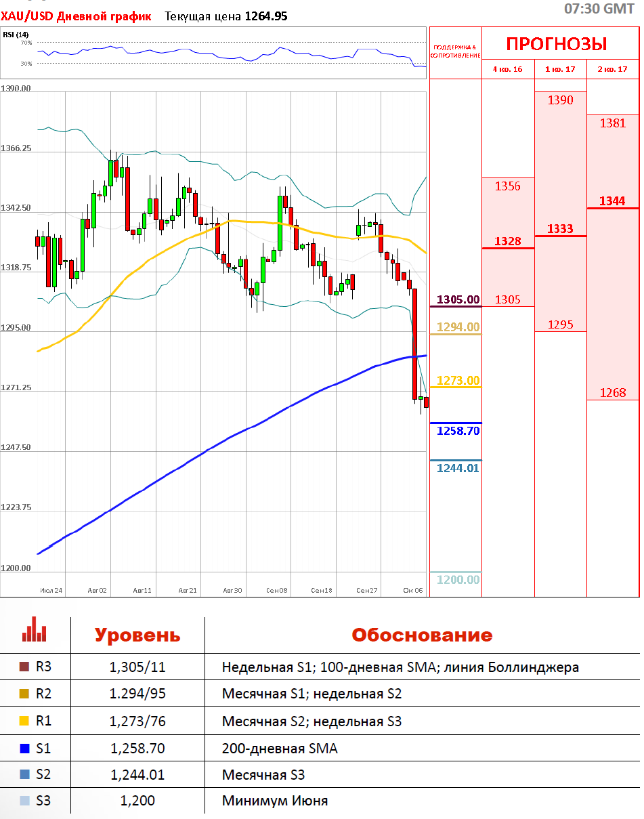The height and width of the screenshot is (819, 644).
Task: Select the 200-дневная SMA table row text
Action: (280, 749)
